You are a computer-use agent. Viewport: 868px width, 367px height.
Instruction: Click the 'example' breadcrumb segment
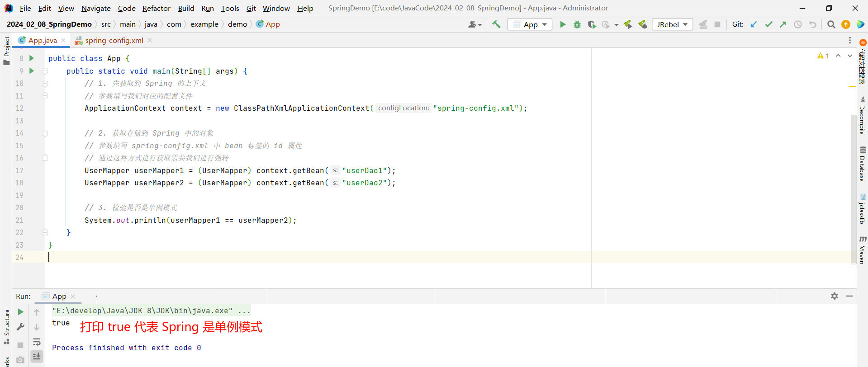click(204, 24)
